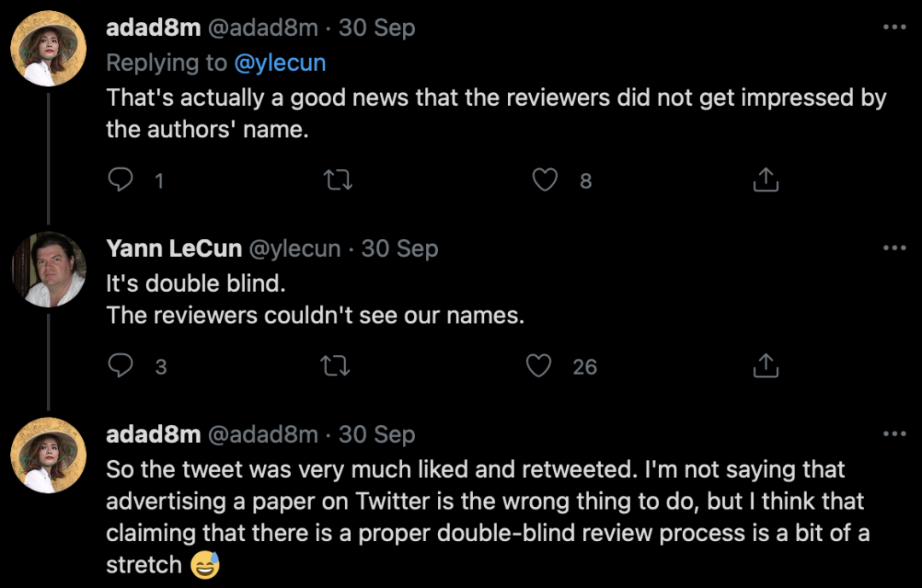922x588 pixels.
Task: Like Yann LeCun's tweet with 26 likes
Action: [539, 366]
